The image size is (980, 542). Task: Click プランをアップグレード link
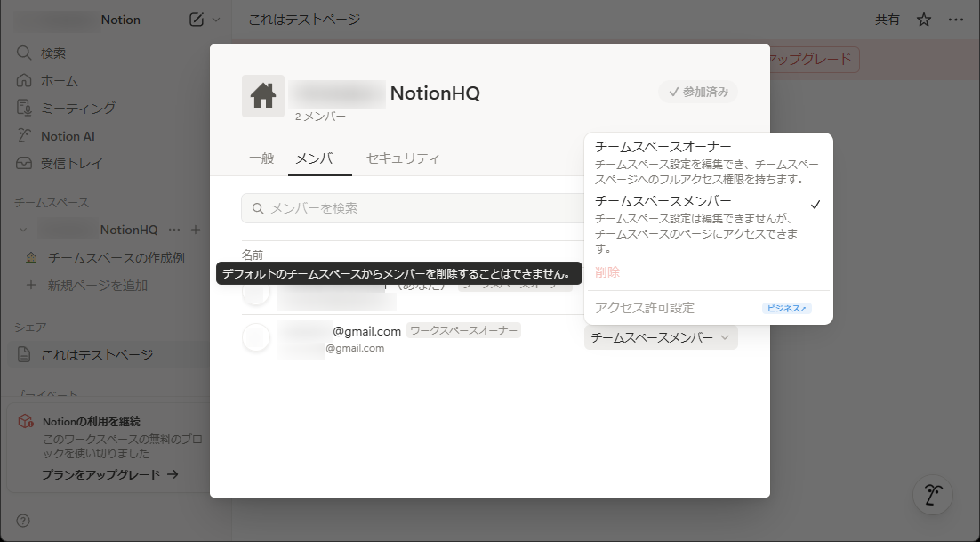click(x=109, y=474)
